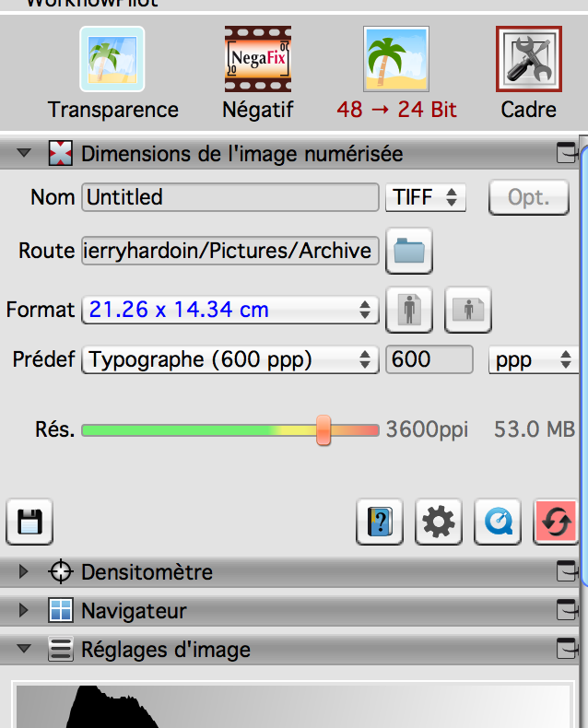Viewport: 588px width, 728px height.
Task: Click the 48 → 24 Bit icon
Action: [x=396, y=59]
